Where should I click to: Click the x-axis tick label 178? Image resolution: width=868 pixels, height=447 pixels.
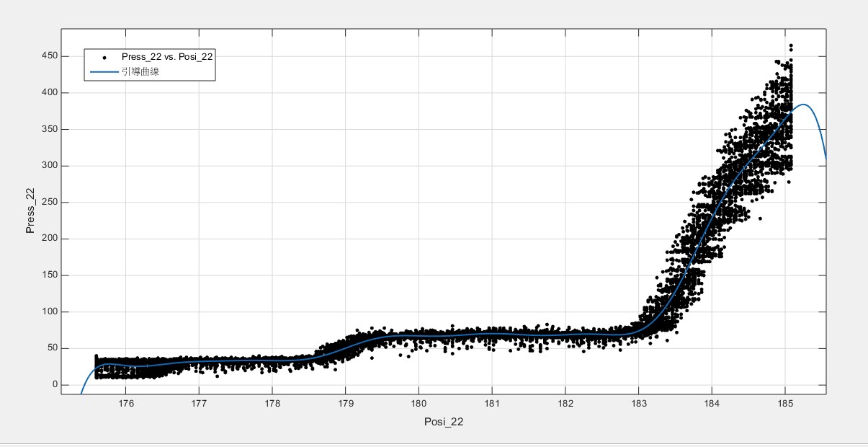pos(272,402)
